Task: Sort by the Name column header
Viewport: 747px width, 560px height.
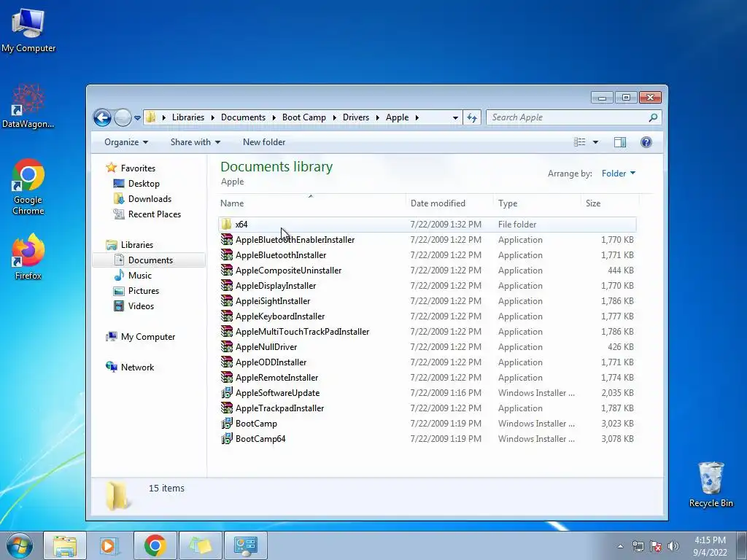Action: [x=311, y=203]
